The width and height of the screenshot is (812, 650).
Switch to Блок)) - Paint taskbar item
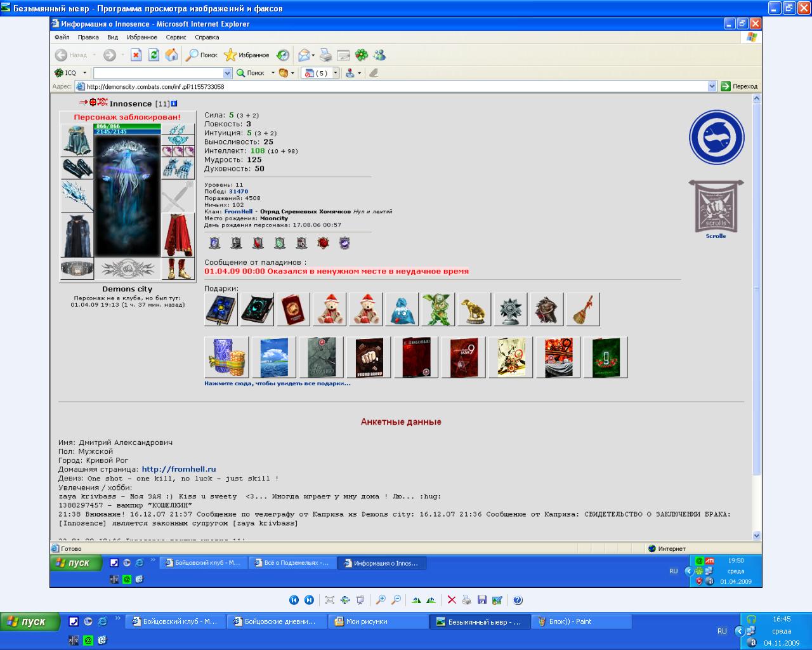(x=582, y=622)
